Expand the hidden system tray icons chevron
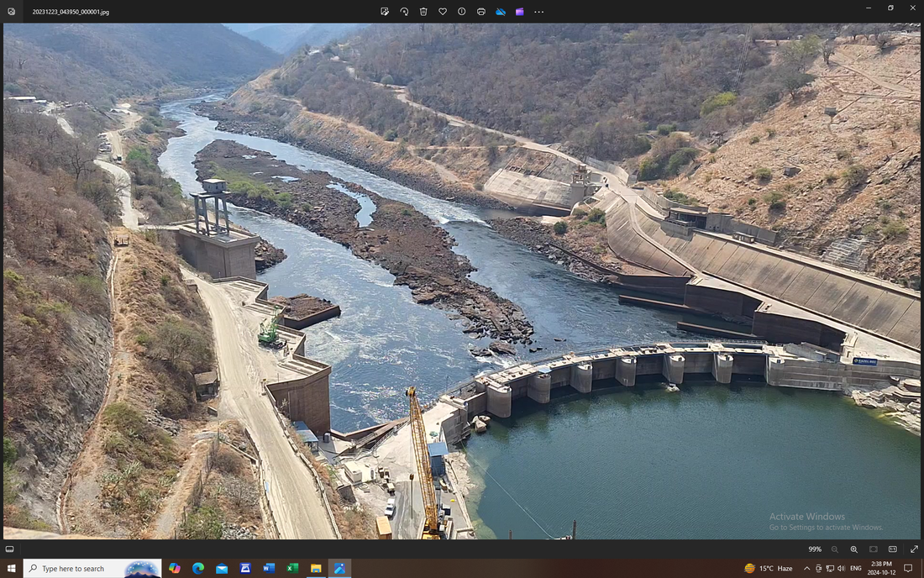The width and height of the screenshot is (924, 578). coord(806,569)
